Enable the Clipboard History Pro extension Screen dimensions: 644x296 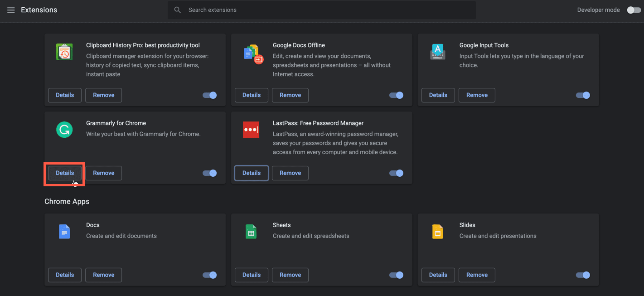(209, 95)
